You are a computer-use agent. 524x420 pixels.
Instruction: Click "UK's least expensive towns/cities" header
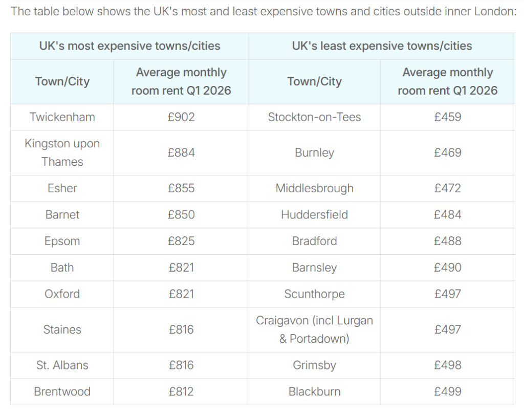click(382, 46)
